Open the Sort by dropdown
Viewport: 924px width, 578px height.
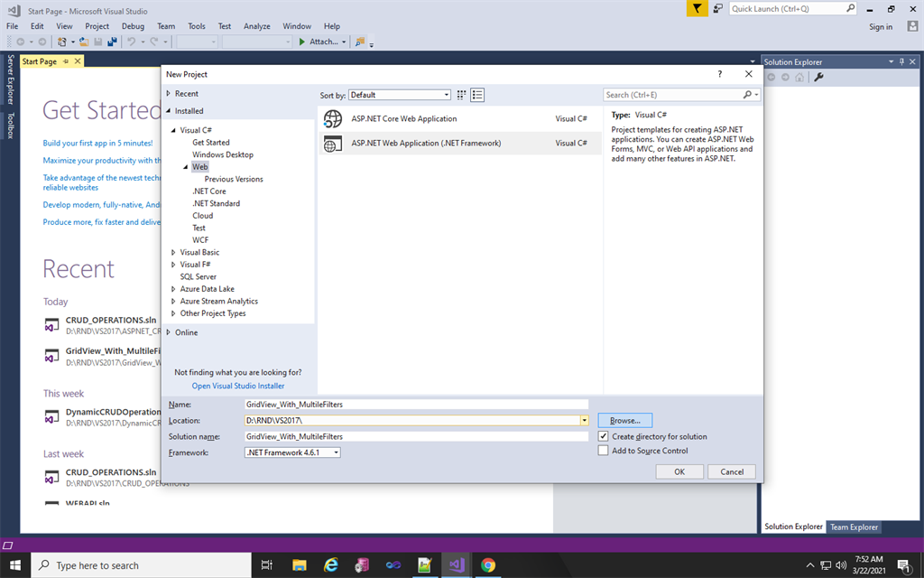(x=448, y=94)
